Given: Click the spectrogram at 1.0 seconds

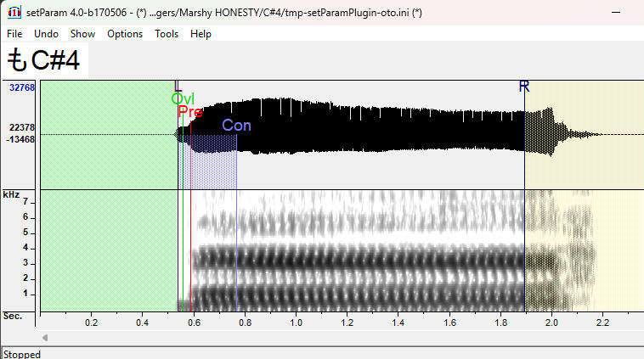Looking at the screenshot, I should tap(295, 255).
